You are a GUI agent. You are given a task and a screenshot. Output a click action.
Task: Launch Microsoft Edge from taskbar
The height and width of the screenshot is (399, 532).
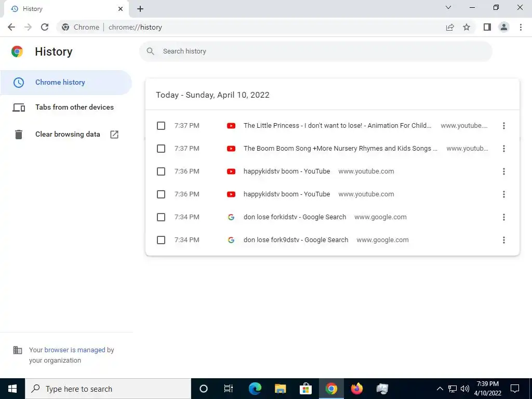pyautogui.click(x=255, y=389)
